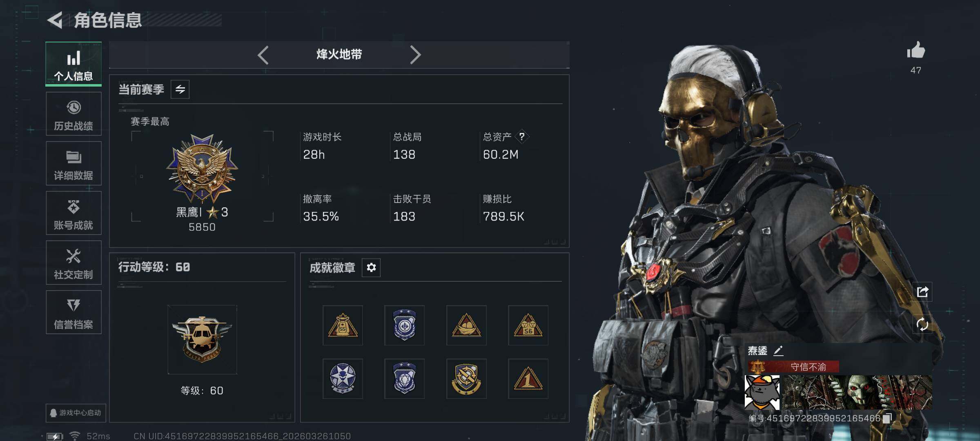
Task: Open the 烽火地带 mode selector title
Action: (x=339, y=54)
